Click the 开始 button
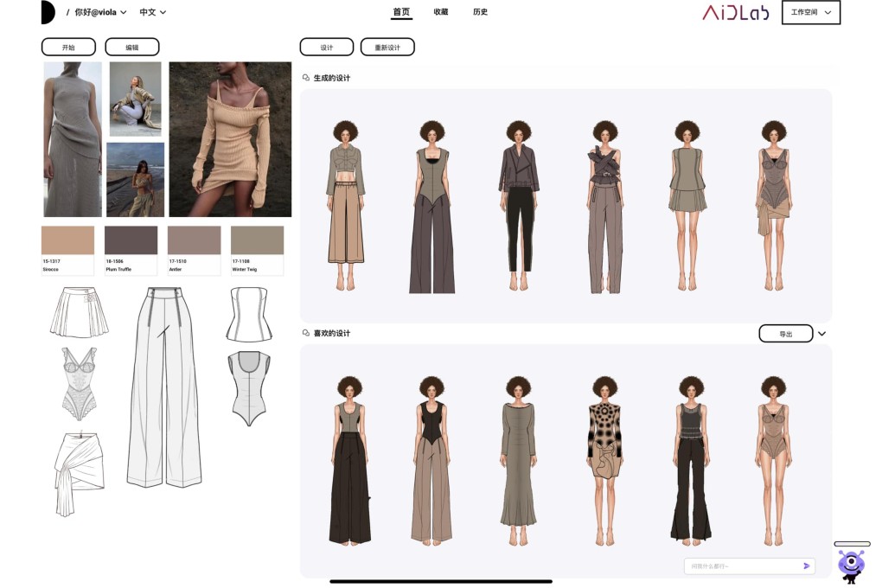This screenshot has height=588, width=882. pyautogui.click(x=67, y=47)
